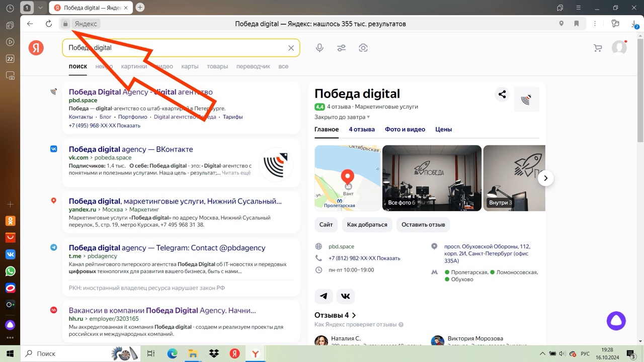Click the 'Оставить отзыв' button
644x362 pixels.
pos(423,224)
